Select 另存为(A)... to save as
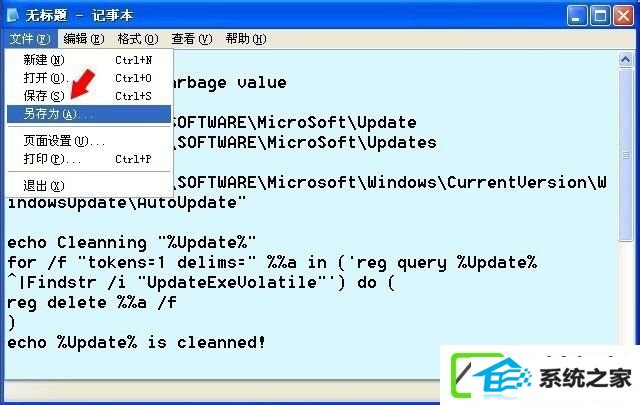This screenshot has height=405, width=640. pyautogui.click(x=89, y=114)
